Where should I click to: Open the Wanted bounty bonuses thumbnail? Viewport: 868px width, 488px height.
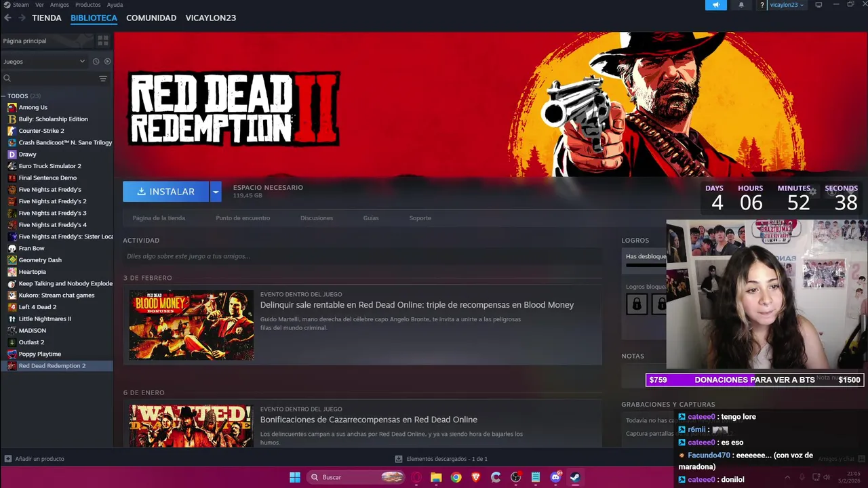pos(191,426)
